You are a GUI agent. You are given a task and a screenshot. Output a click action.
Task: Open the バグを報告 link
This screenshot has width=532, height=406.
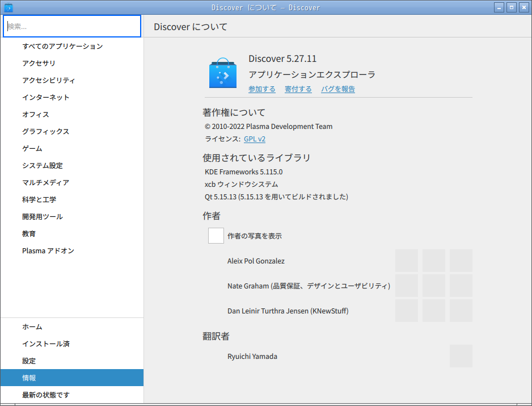coord(338,89)
